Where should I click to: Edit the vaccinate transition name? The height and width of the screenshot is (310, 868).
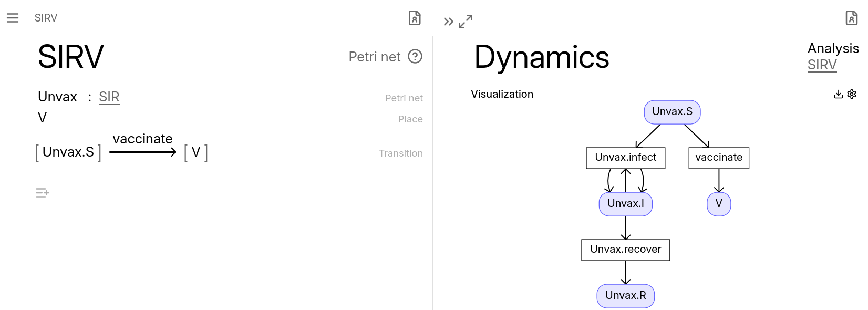pyautogui.click(x=142, y=139)
